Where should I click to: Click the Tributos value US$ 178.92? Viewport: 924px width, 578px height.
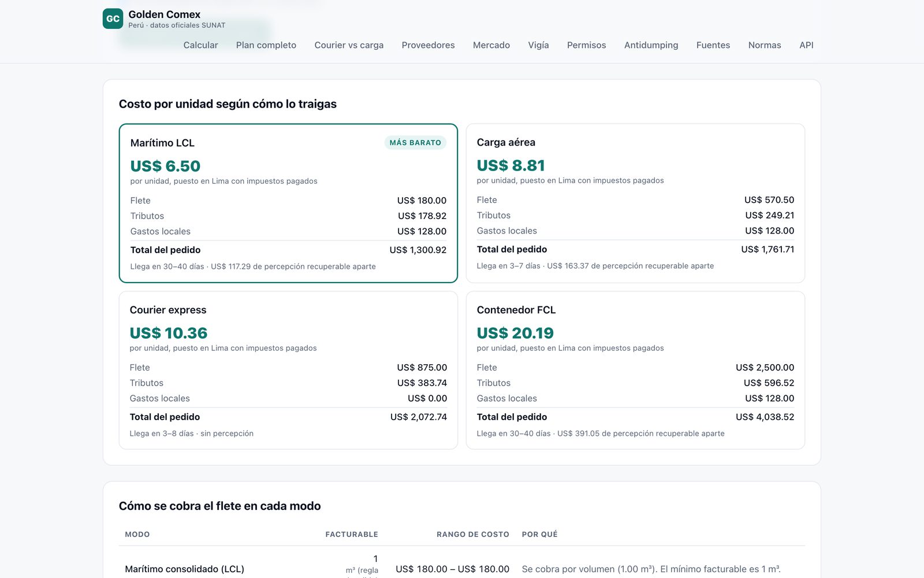(422, 216)
